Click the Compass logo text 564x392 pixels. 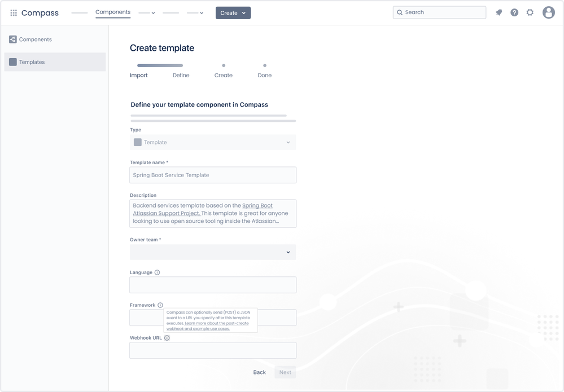tap(40, 13)
